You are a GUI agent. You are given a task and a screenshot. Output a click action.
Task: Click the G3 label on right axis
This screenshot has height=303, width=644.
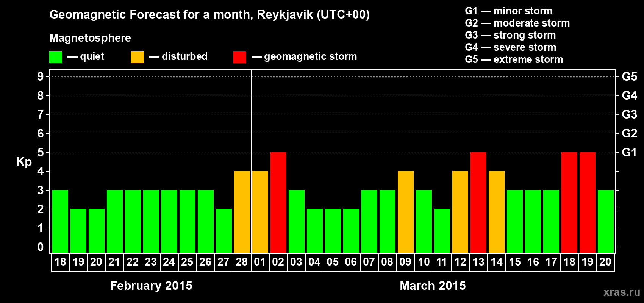click(x=630, y=114)
